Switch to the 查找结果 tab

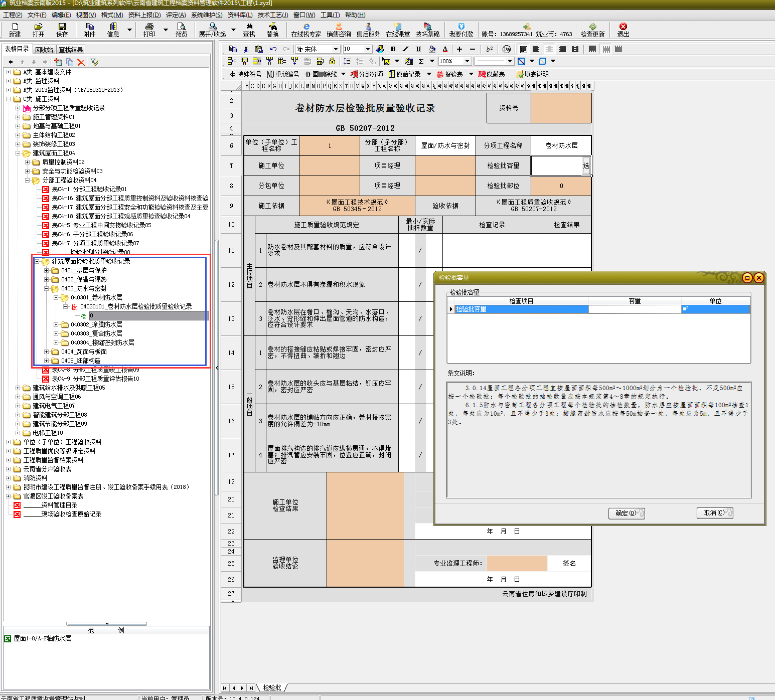(71, 49)
